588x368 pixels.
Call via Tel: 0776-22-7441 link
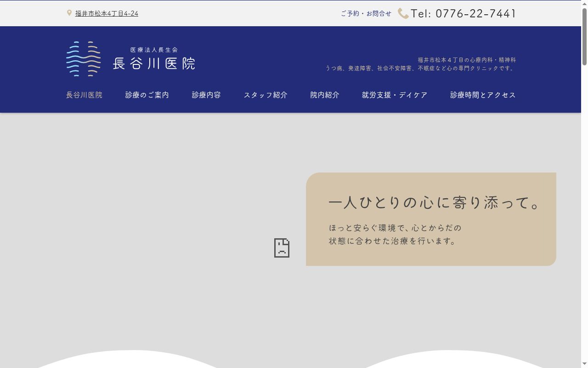tap(464, 13)
